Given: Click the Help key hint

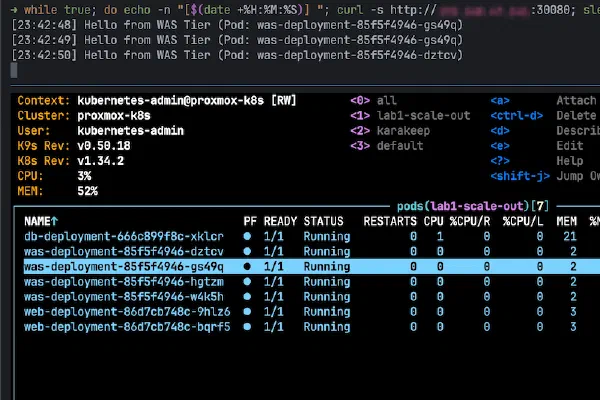Looking at the screenshot, I should pos(570,161).
